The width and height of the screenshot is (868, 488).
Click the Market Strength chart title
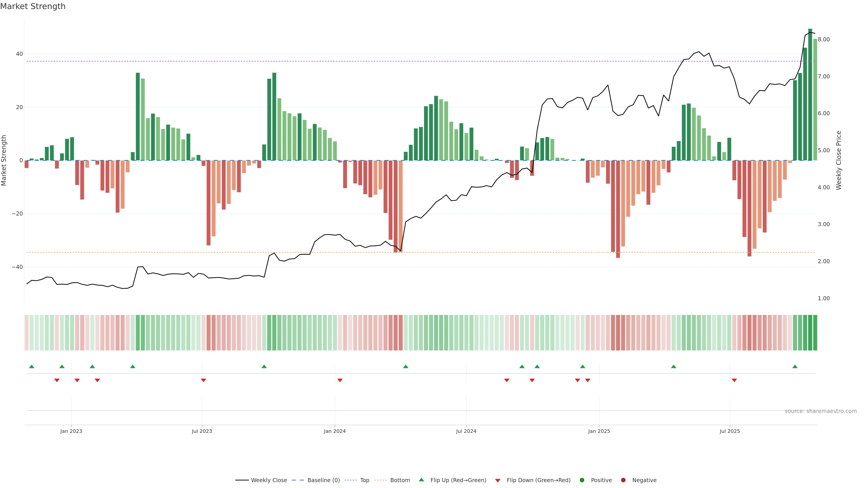[33, 6]
